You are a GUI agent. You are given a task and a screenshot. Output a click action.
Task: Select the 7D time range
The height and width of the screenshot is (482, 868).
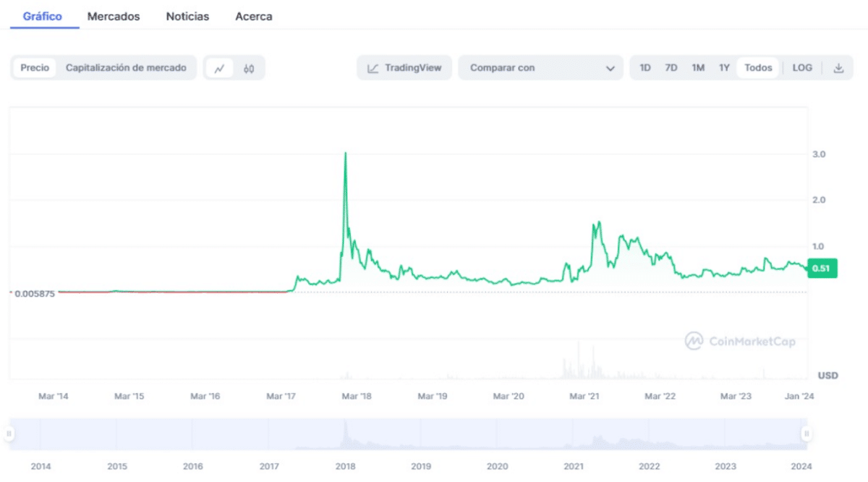pos(671,67)
